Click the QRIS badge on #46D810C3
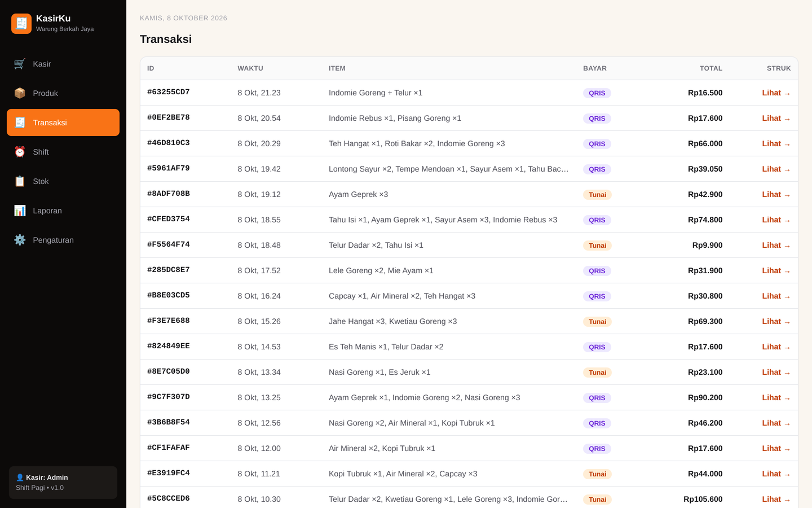Screen dimensions: 812x508 pos(597,144)
